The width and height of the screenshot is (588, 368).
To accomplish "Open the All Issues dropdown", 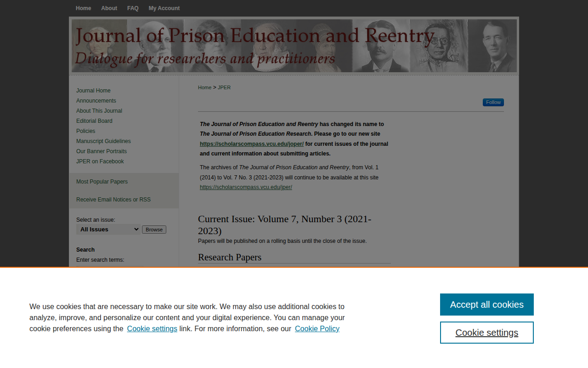I will 108,230.
